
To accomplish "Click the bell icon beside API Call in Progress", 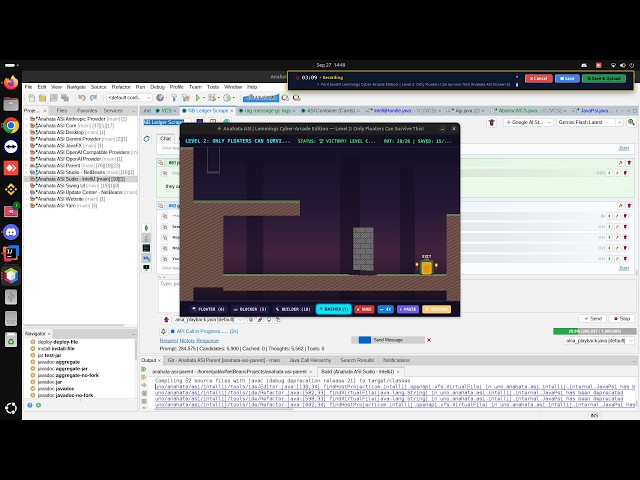I will coord(163,331).
